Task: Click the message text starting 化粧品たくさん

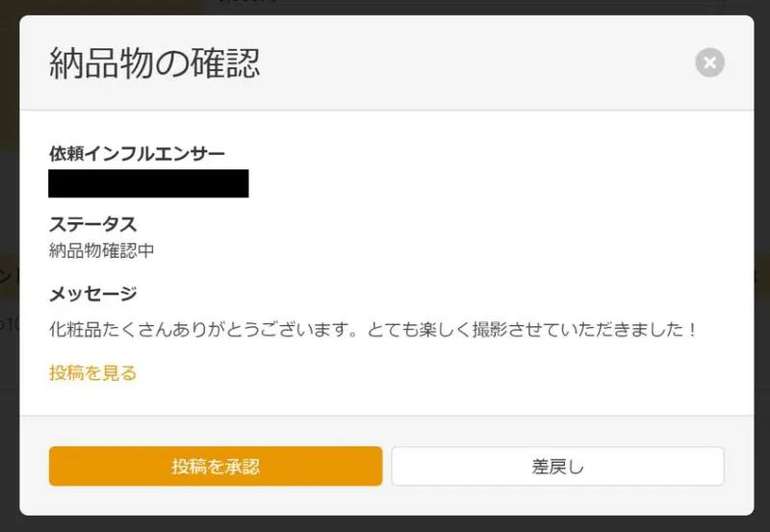Action: [372, 329]
